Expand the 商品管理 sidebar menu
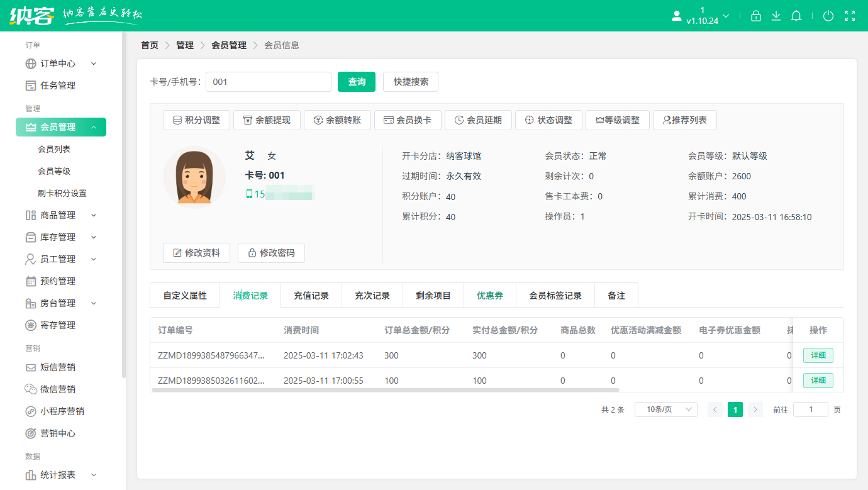The height and width of the screenshot is (490, 868). tap(55, 214)
